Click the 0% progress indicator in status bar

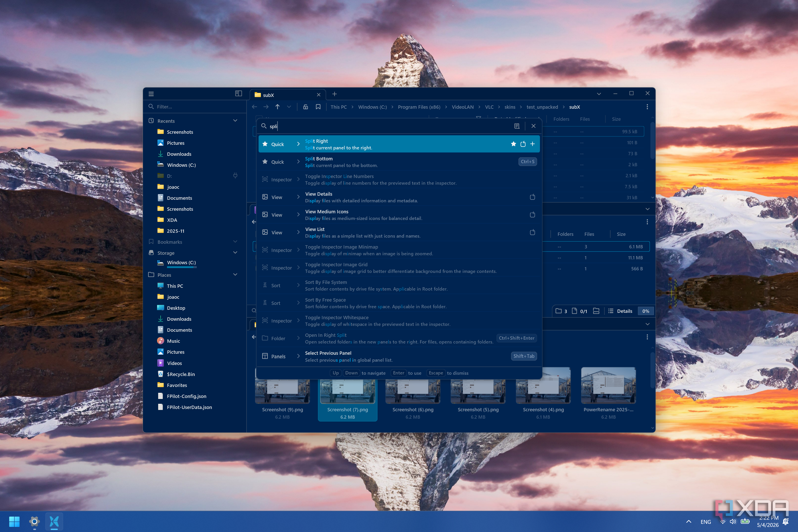coord(646,311)
